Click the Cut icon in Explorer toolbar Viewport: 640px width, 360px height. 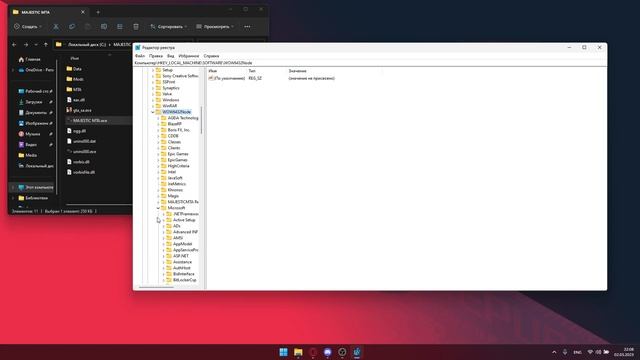click(56, 27)
